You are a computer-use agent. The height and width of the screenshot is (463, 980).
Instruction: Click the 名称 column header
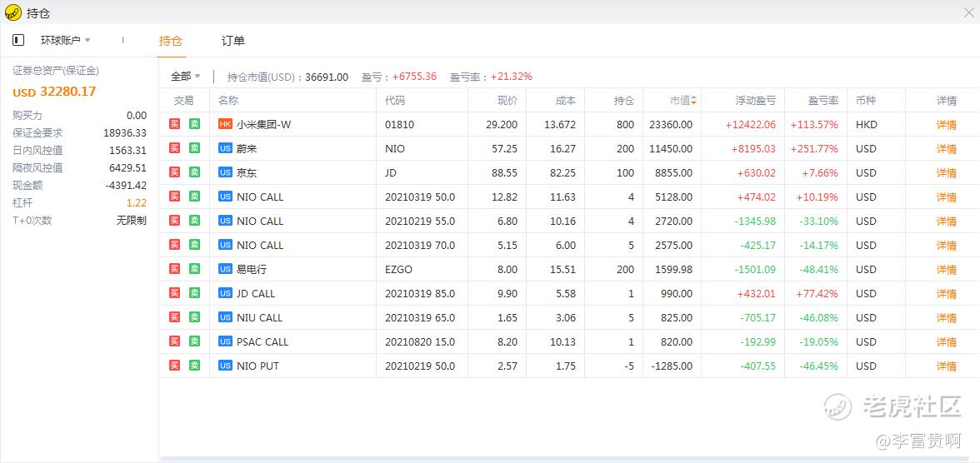point(228,100)
